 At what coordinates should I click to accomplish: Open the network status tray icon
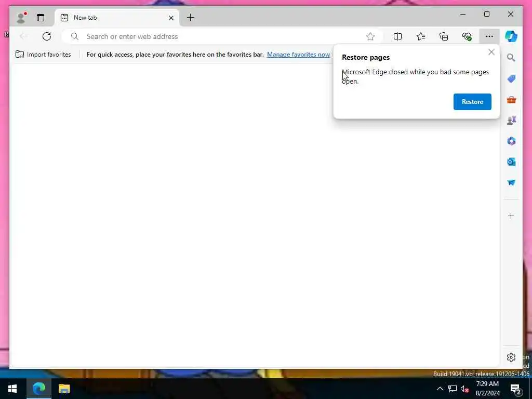[x=453, y=389]
